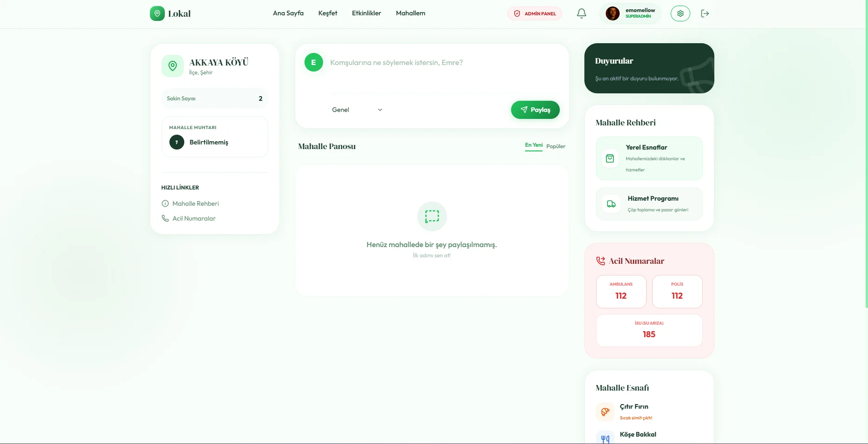This screenshot has width=868, height=444.
Task: Open the Admin Panel button
Action: [535, 13]
